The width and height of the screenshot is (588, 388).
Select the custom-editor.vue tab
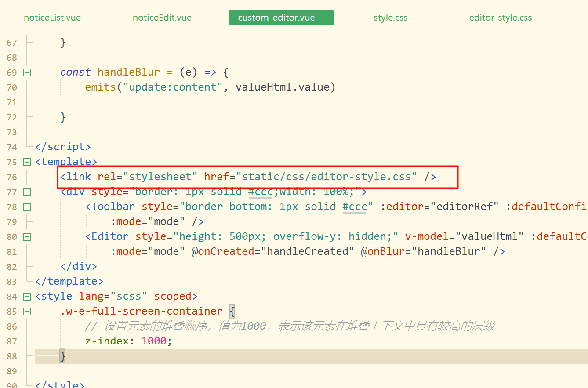click(x=281, y=18)
